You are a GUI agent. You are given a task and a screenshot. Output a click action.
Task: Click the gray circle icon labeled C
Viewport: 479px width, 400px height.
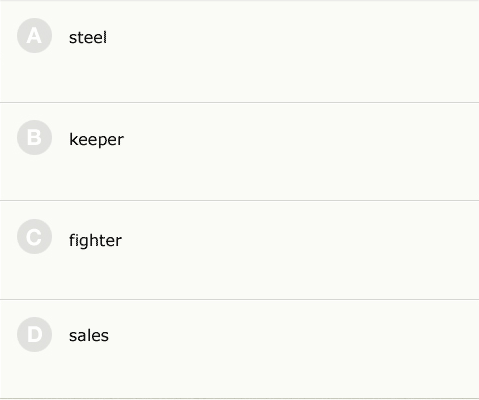34,237
